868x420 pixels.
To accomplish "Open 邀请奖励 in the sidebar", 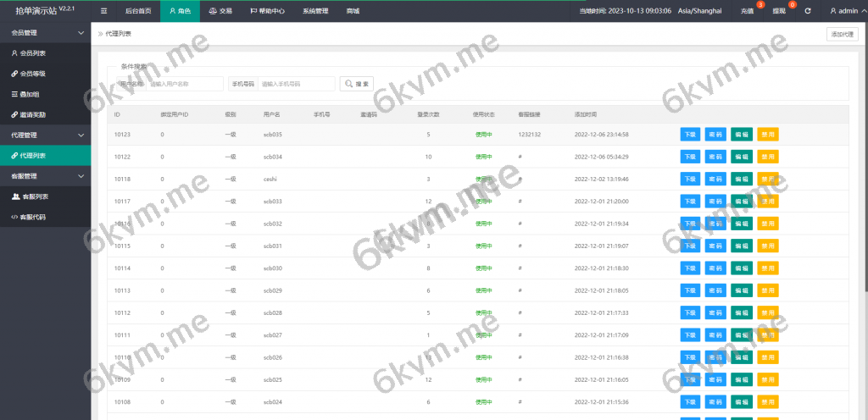I will [33, 114].
